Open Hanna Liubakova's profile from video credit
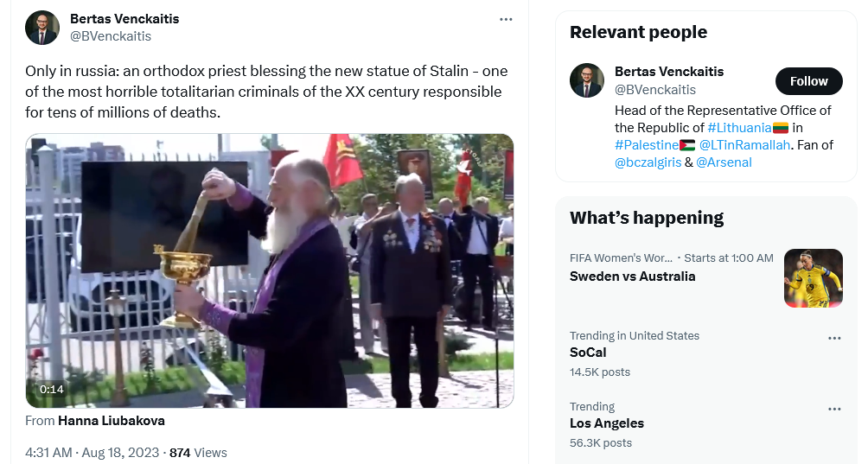868x464 pixels. (112, 421)
